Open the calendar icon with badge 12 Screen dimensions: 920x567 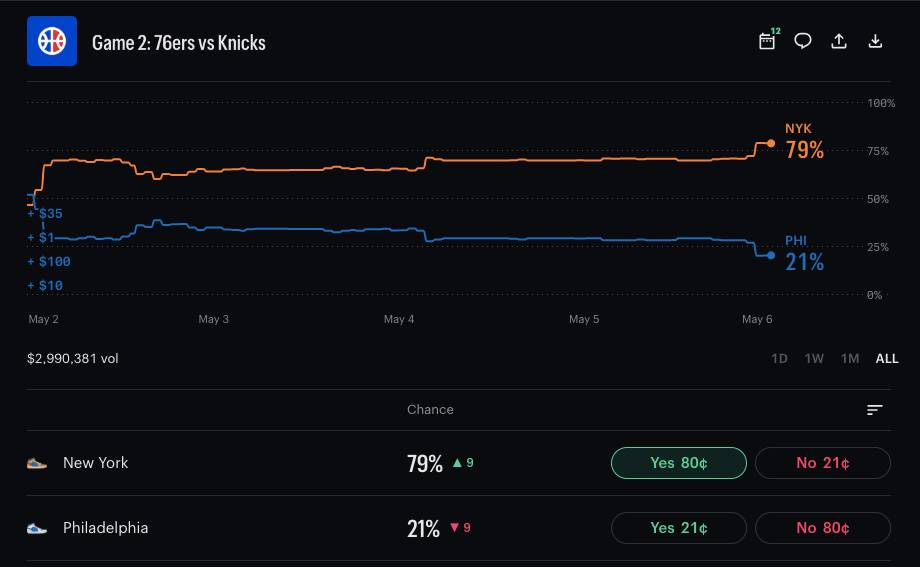768,40
